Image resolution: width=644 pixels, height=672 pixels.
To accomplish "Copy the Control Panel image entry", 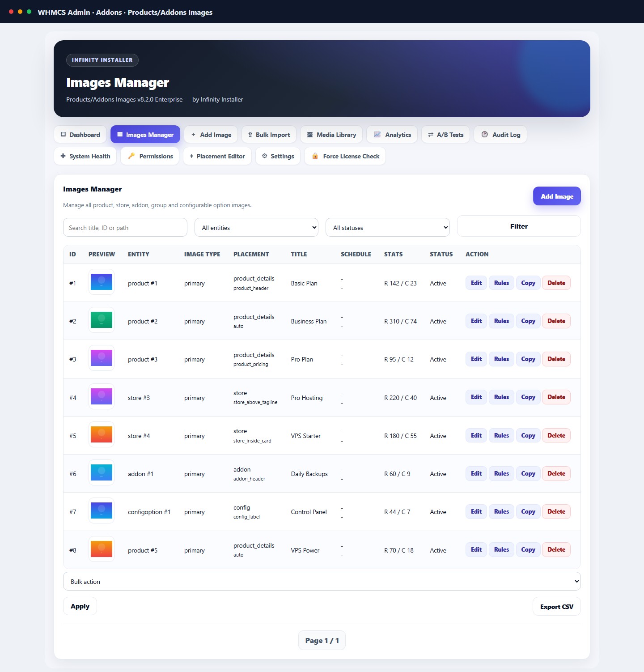I will pos(528,511).
